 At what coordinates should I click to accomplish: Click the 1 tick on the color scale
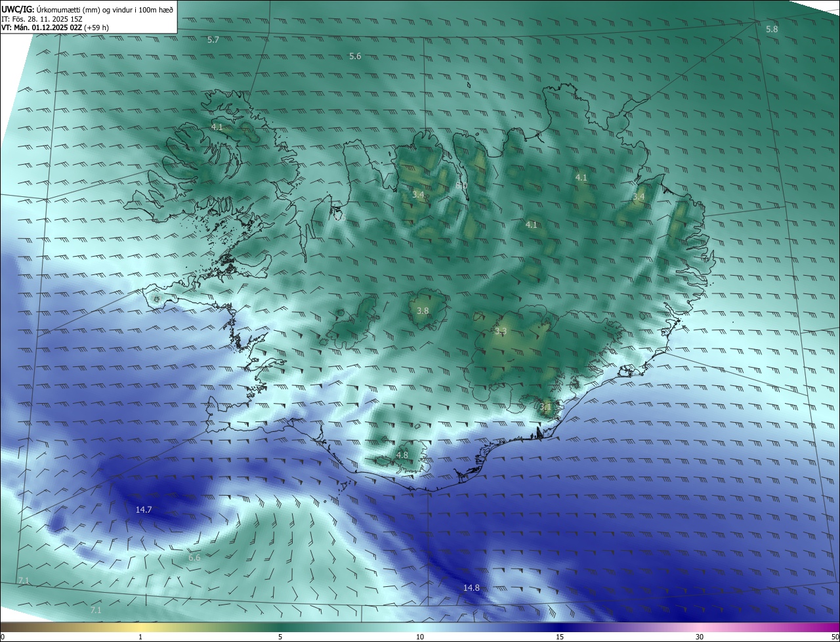tap(141, 637)
